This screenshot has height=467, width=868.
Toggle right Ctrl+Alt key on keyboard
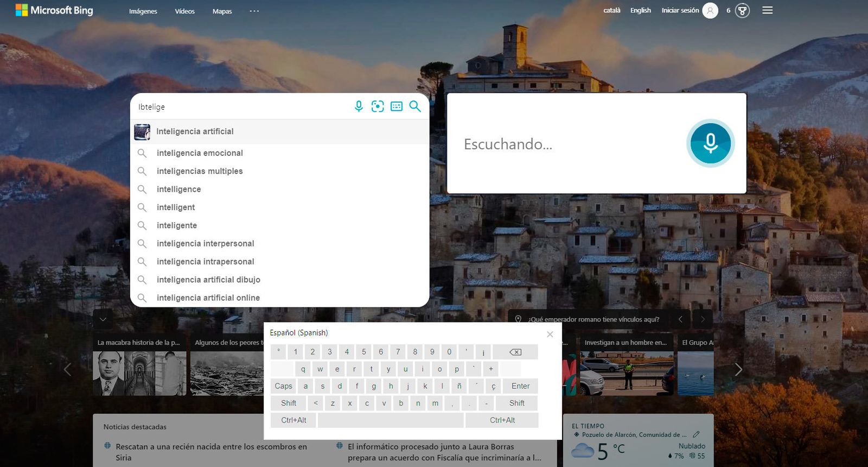[502, 420]
